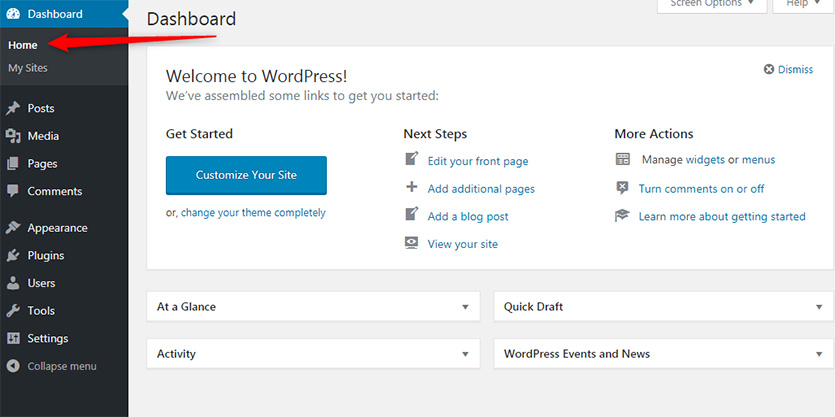Click the At a Glance panel title
The image size is (835, 417).
click(x=186, y=307)
